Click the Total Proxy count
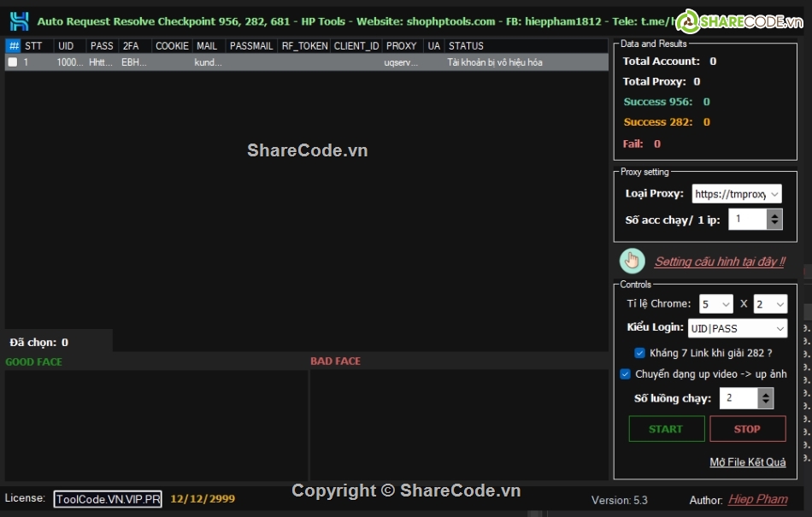Image resolution: width=812 pixels, height=517 pixels. [697, 81]
